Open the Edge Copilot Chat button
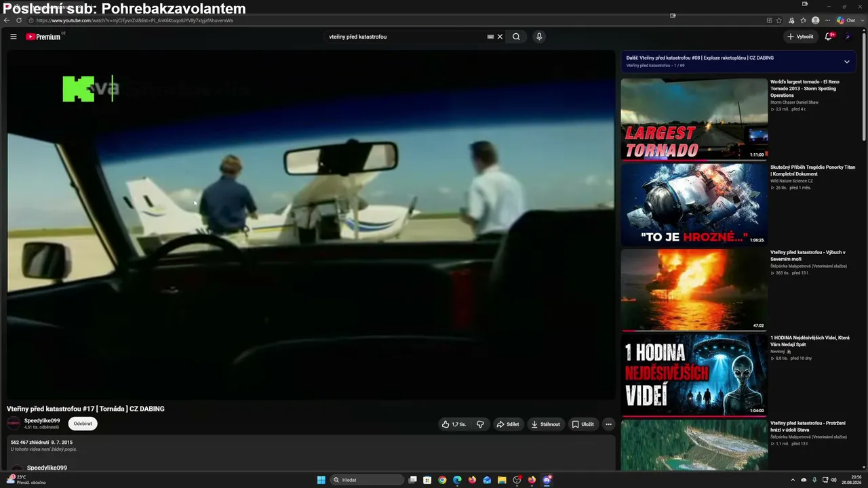The width and height of the screenshot is (868, 488). coord(846,20)
